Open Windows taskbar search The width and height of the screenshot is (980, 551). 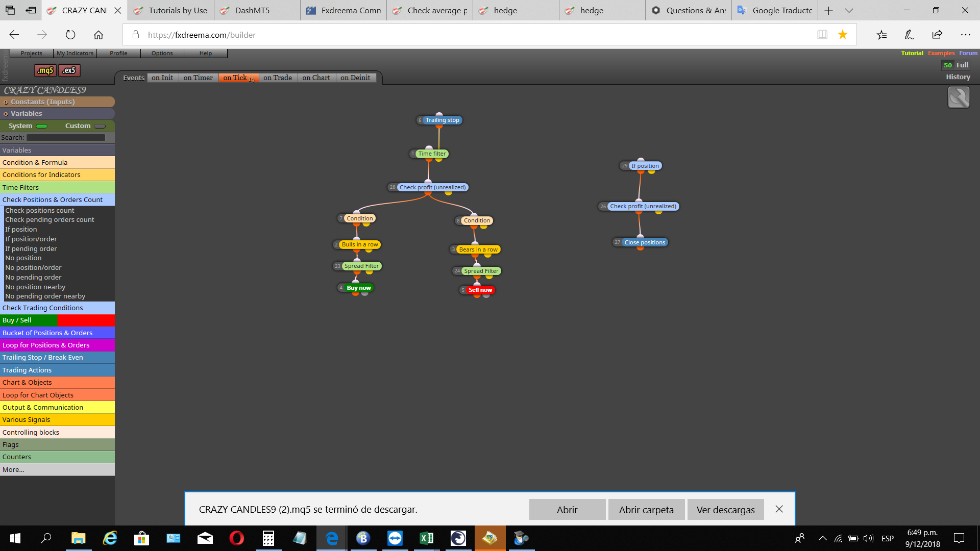pyautogui.click(x=46, y=538)
